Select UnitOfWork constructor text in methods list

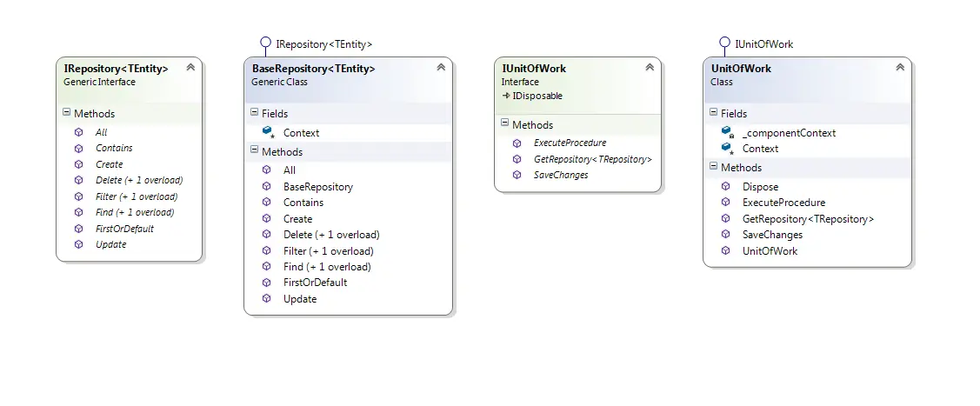[x=770, y=251]
